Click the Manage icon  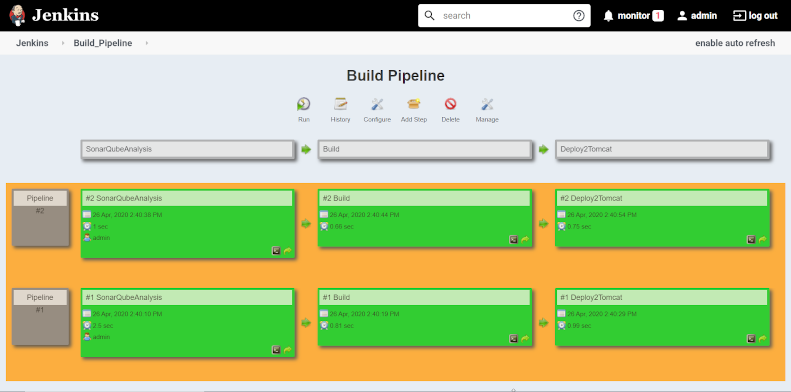487,104
